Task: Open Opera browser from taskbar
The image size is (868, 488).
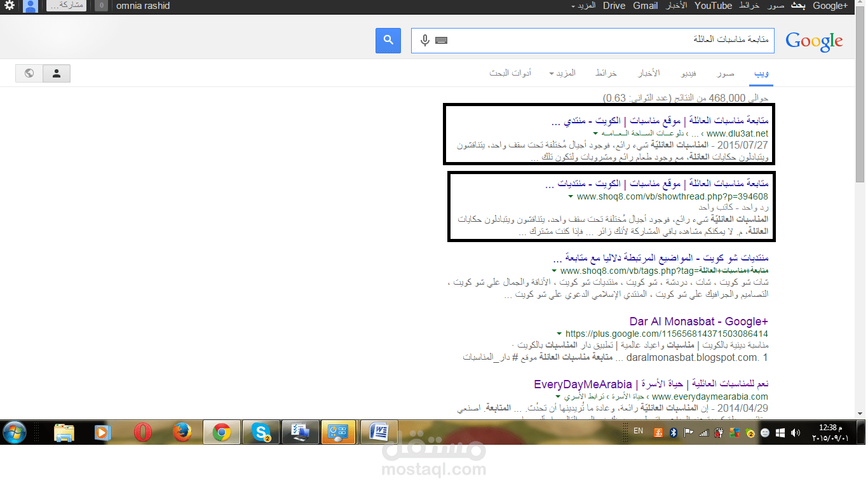Action: click(x=143, y=433)
